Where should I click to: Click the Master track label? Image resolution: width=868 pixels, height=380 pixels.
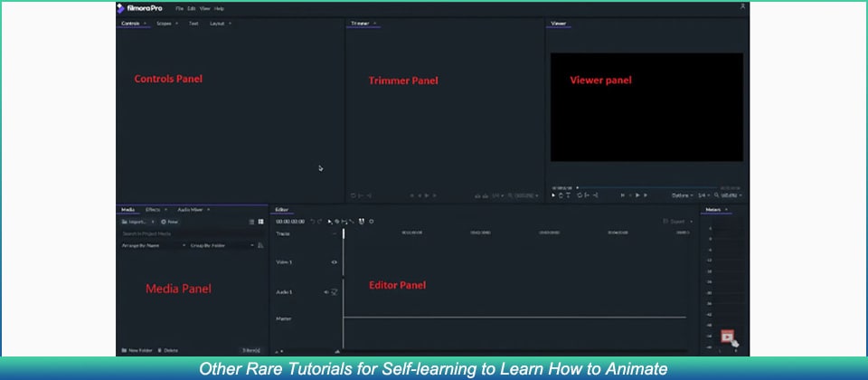[x=283, y=318]
